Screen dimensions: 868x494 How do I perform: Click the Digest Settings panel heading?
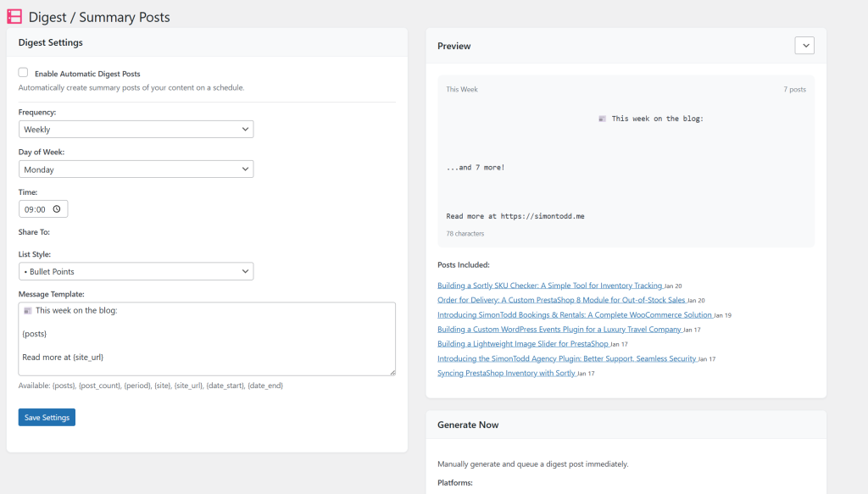(x=51, y=42)
